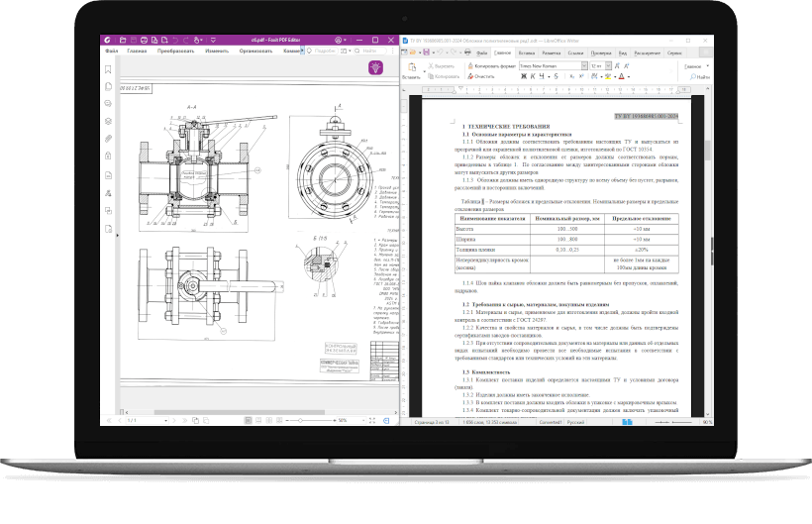Open the Pages panel in Foxit sidebar

pyautogui.click(x=108, y=85)
